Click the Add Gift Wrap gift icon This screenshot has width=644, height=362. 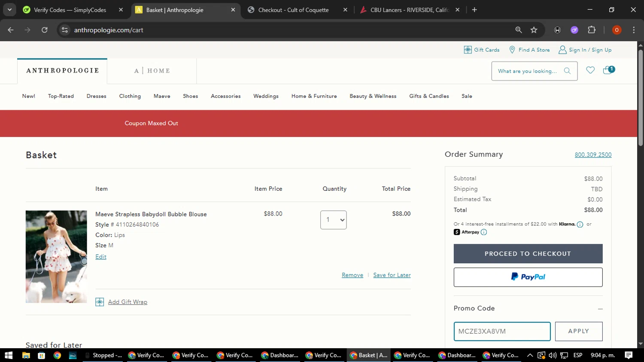click(100, 302)
